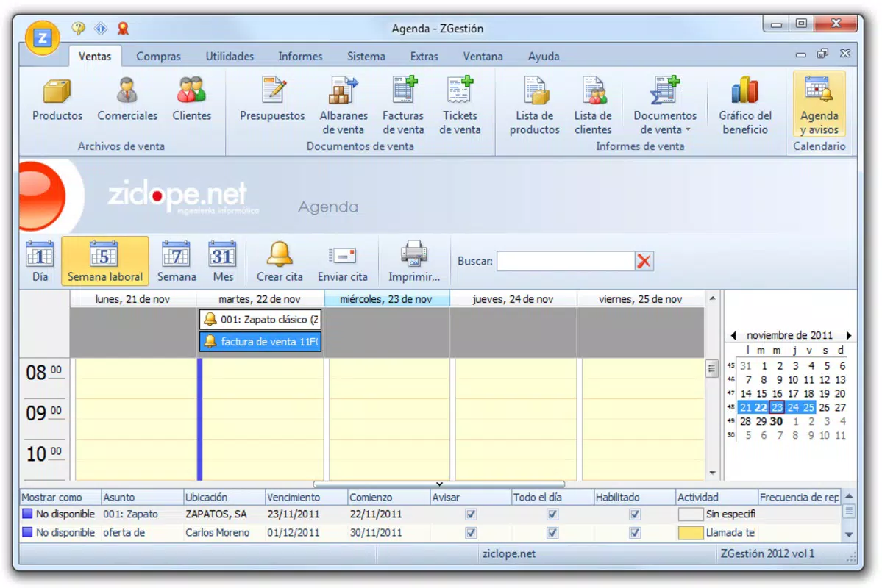This screenshot has width=882, height=588.
Task: Open Presupuestos documents
Action: coord(272,100)
